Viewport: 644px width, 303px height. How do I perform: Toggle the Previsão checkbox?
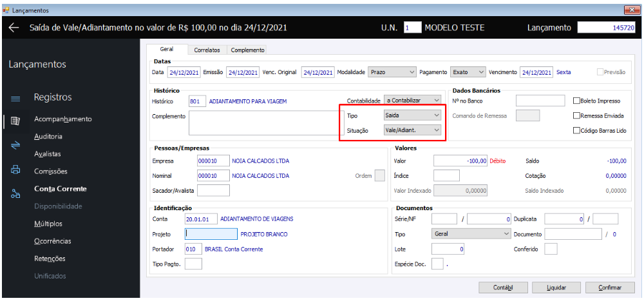[600, 72]
